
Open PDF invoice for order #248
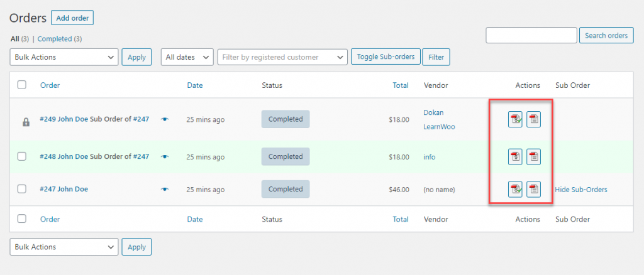(515, 156)
